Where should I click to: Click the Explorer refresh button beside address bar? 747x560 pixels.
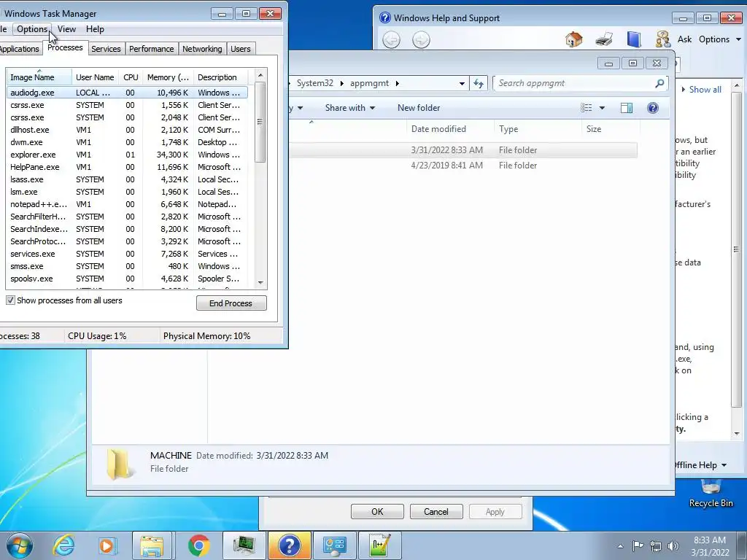tap(479, 84)
